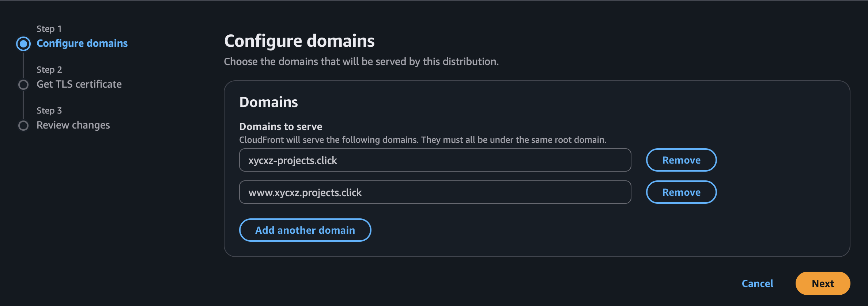This screenshot has height=306, width=868.
Task: Click inside the xycxz-projects.click input field
Action: tap(435, 160)
